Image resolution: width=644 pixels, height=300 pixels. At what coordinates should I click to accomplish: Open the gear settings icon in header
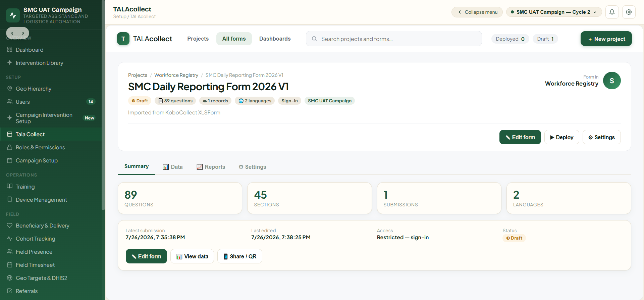tap(629, 12)
